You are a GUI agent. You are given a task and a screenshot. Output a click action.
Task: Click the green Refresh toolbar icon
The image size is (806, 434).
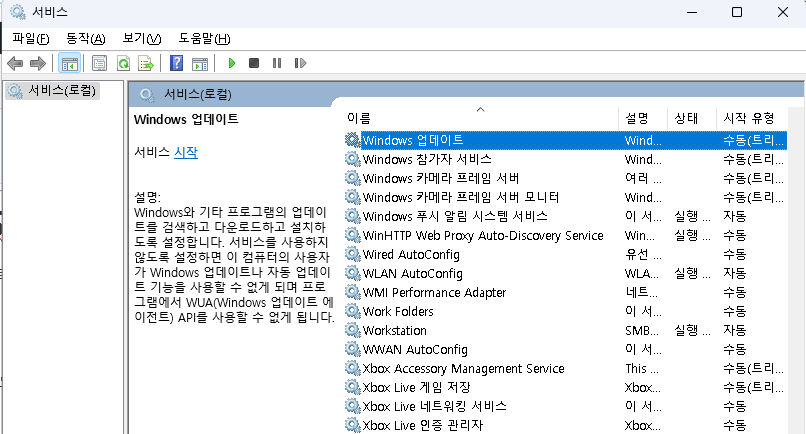123,63
